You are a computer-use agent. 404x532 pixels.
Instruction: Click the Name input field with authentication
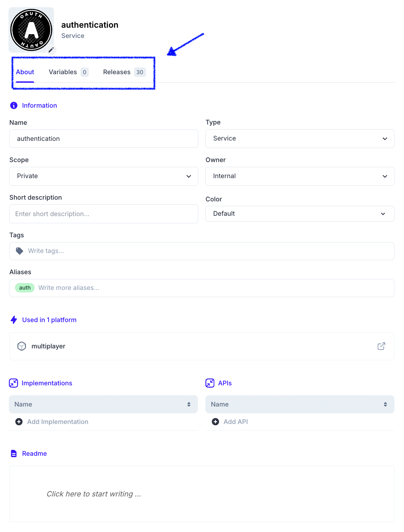104,138
